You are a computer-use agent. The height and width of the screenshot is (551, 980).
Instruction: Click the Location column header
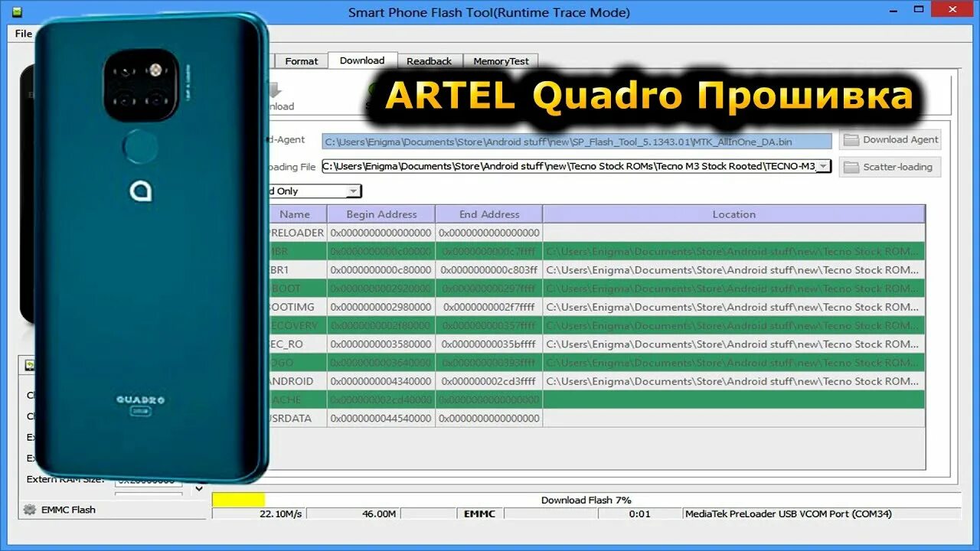click(x=733, y=214)
